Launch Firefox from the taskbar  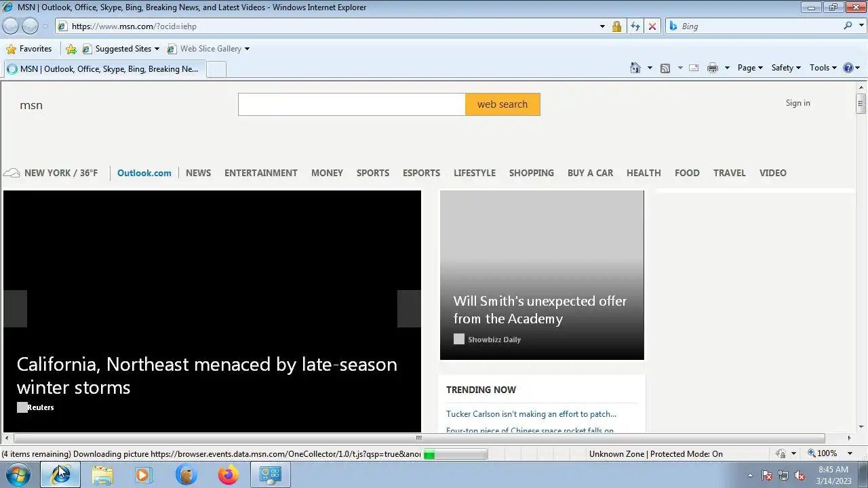click(x=228, y=475)
